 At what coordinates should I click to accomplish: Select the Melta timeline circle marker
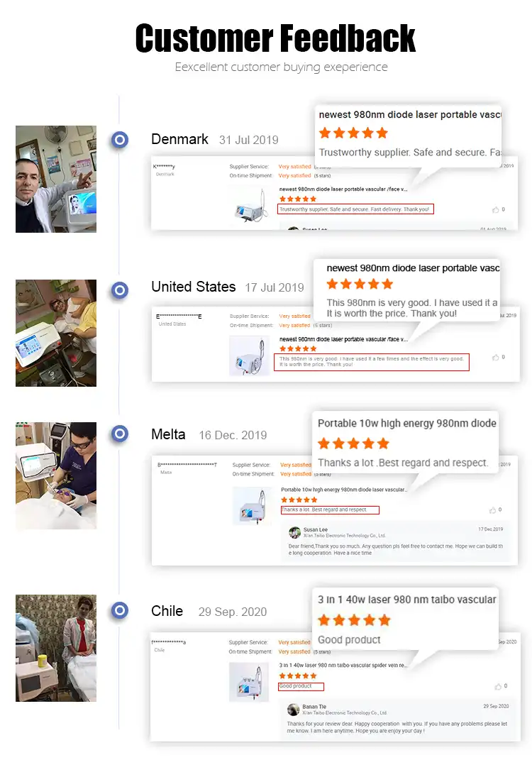pyautogui.click(x=119, y=434)
